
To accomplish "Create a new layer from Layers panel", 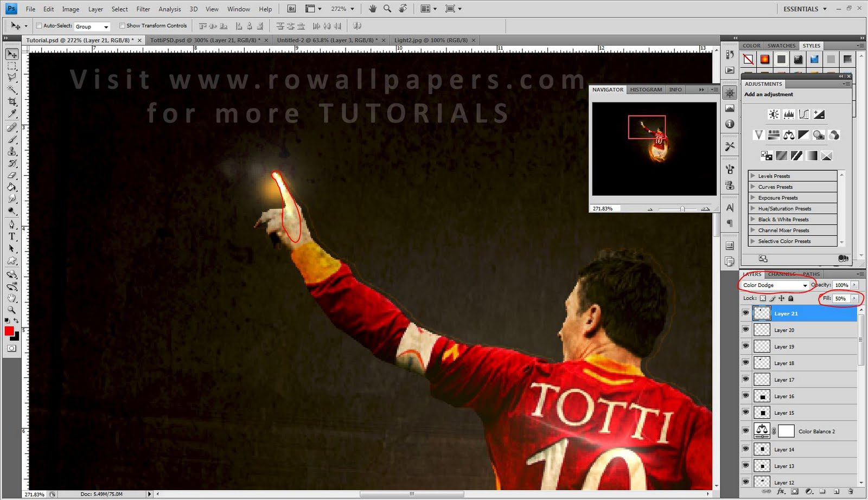I will click(837, 492).
